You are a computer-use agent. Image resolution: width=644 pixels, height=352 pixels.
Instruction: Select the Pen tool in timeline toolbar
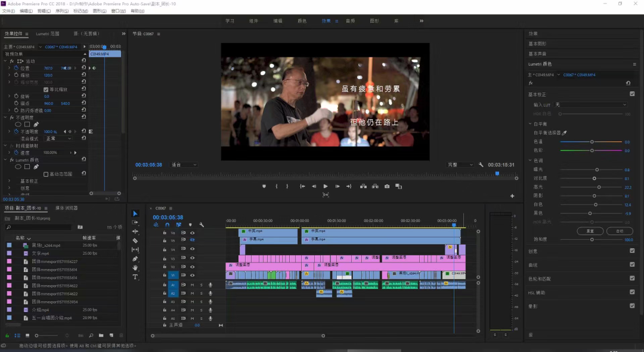135,259
